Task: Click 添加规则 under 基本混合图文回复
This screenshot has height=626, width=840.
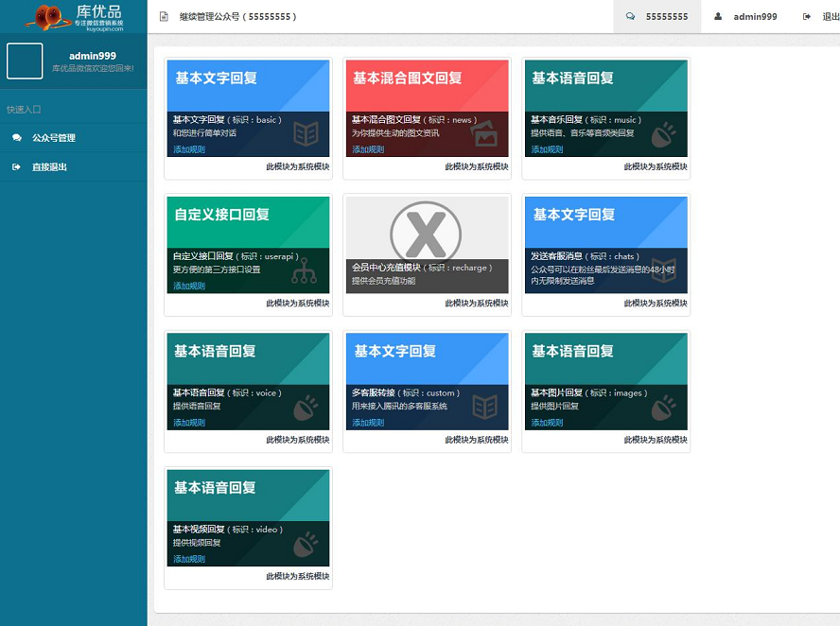Action: pos(368,149)
